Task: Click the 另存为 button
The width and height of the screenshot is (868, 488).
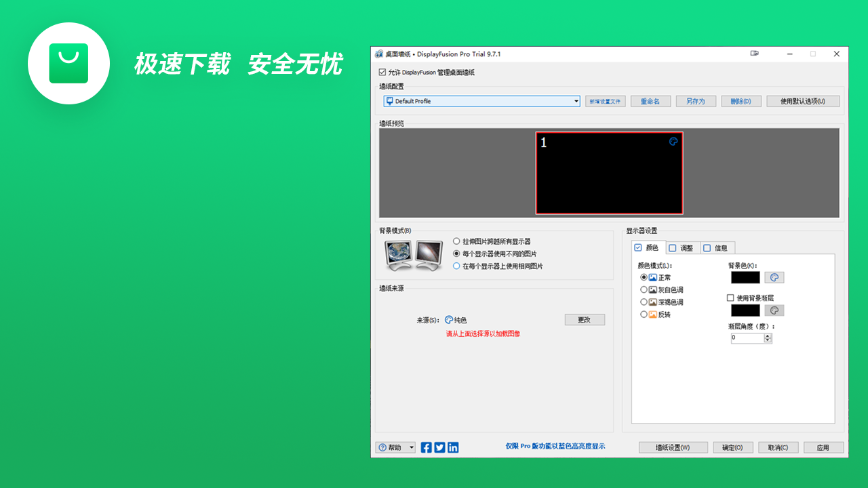Action: pos(696,101)
